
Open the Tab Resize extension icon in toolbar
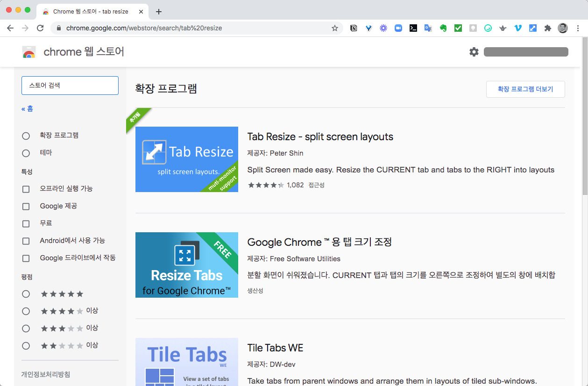533,28
